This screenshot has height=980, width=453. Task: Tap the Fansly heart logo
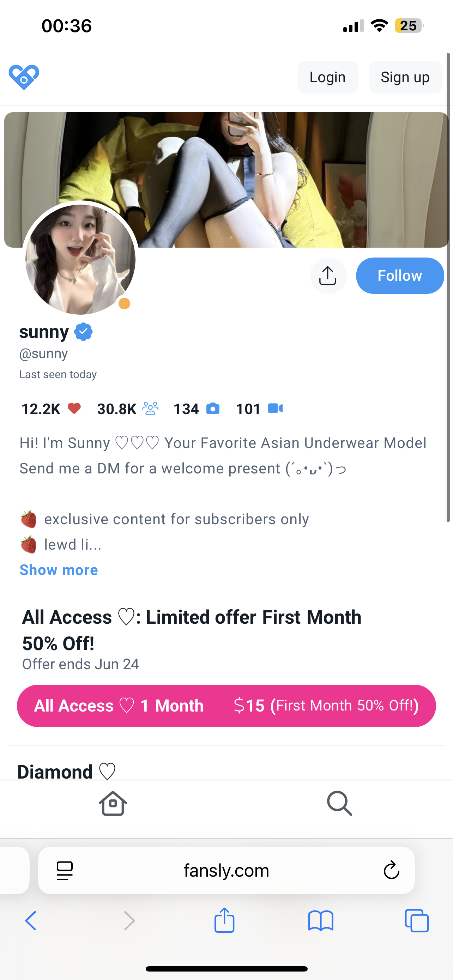point(24,77)
